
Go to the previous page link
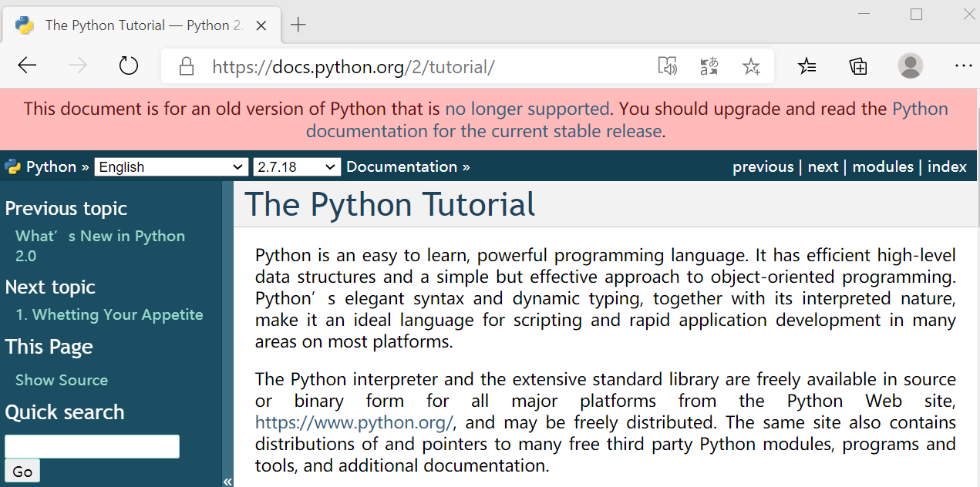tap(763, 167)
